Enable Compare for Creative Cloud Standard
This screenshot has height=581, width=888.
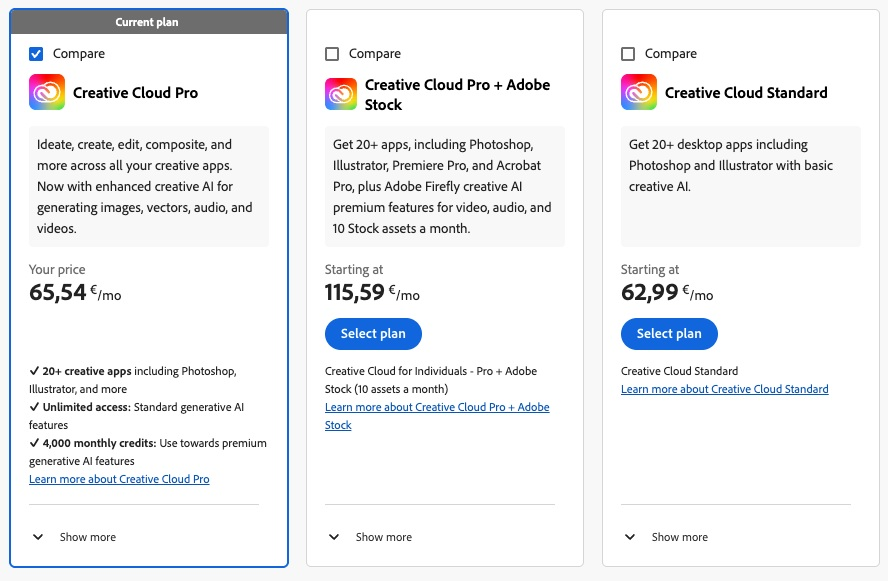pos(629,54)
